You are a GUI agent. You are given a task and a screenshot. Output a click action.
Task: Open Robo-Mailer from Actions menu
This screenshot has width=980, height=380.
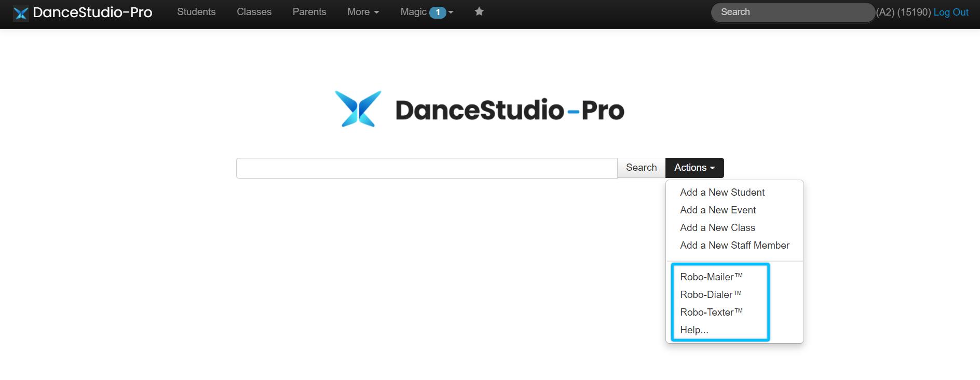pos(711,277)
